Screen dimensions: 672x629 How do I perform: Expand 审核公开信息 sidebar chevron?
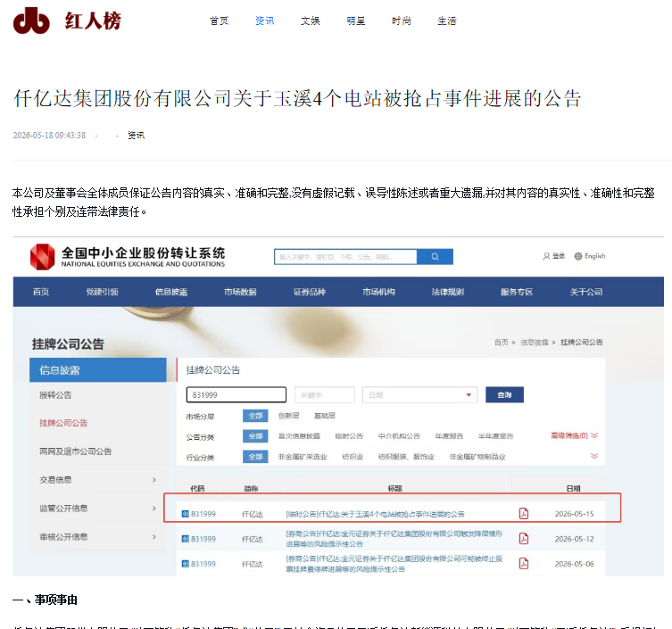[154, 537]
